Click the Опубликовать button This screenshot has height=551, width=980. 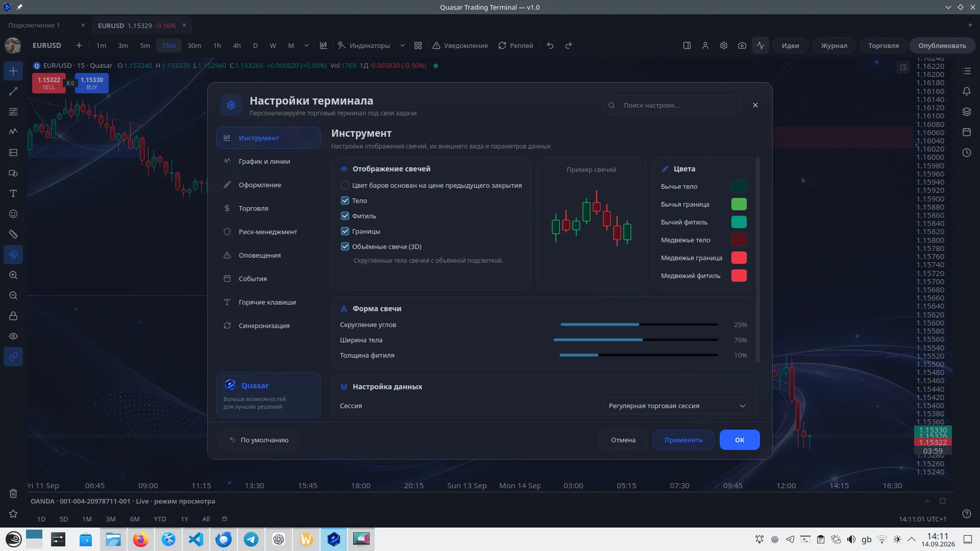pyautogui.click(x=942, y=45)
